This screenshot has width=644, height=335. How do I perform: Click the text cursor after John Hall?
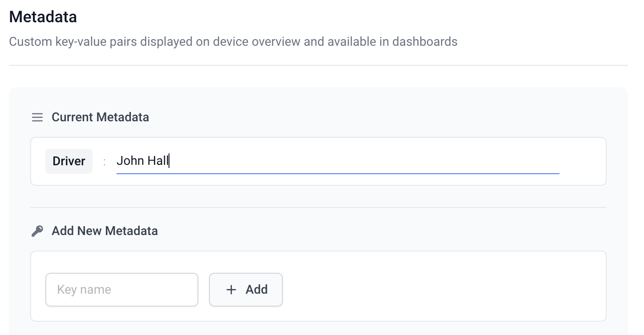pos(169,161)
